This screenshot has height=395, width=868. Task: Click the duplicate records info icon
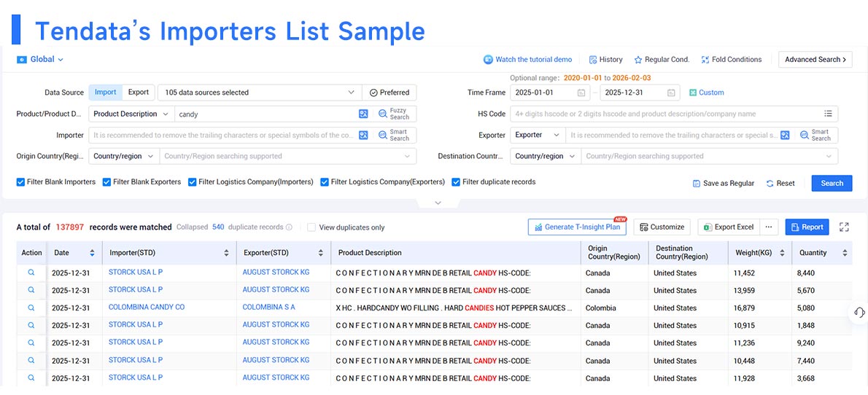tap(288, 227)
